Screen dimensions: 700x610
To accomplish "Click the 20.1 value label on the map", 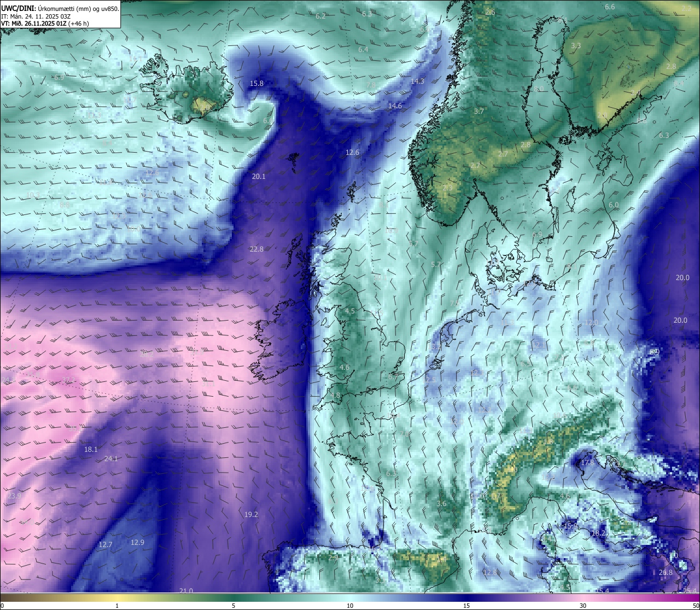I will click(x=259, y=176).
